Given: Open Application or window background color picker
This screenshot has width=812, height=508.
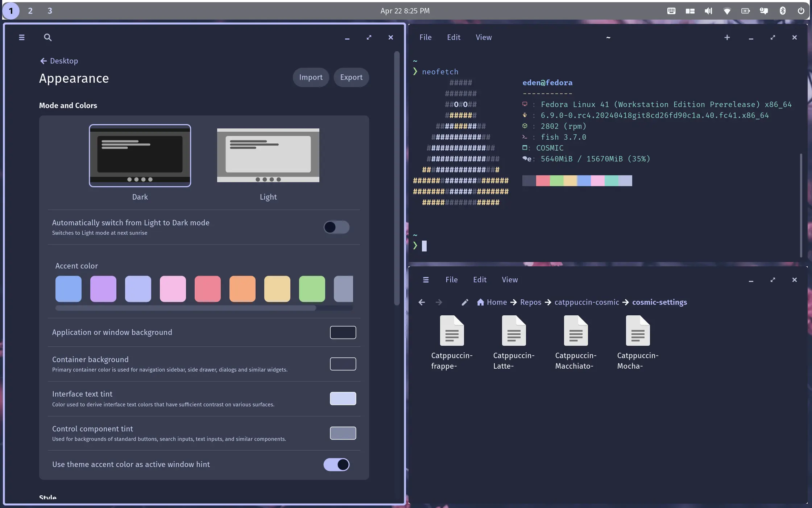Looking at the screenshot, I should tap(343, 332).
